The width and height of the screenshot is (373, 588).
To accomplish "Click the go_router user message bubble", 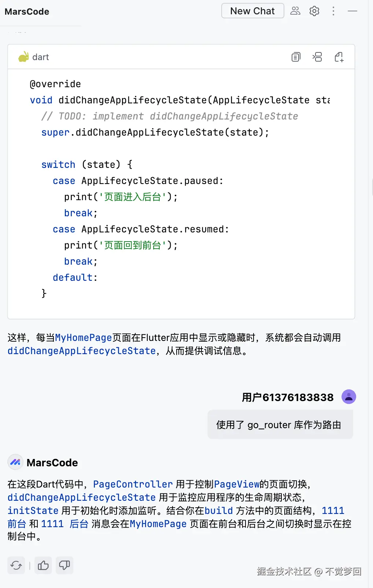I will coord(280,425).
